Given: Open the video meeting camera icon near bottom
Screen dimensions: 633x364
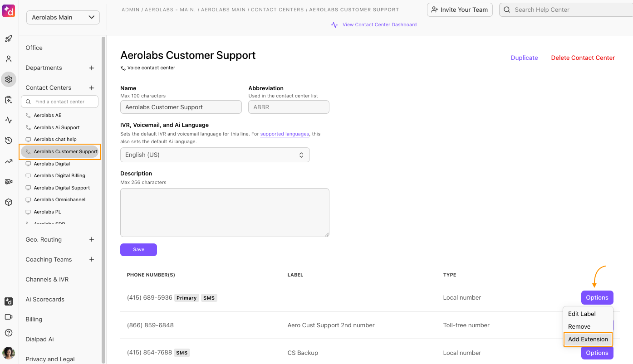Looking at the screenshot, I should tap(9, 317).
